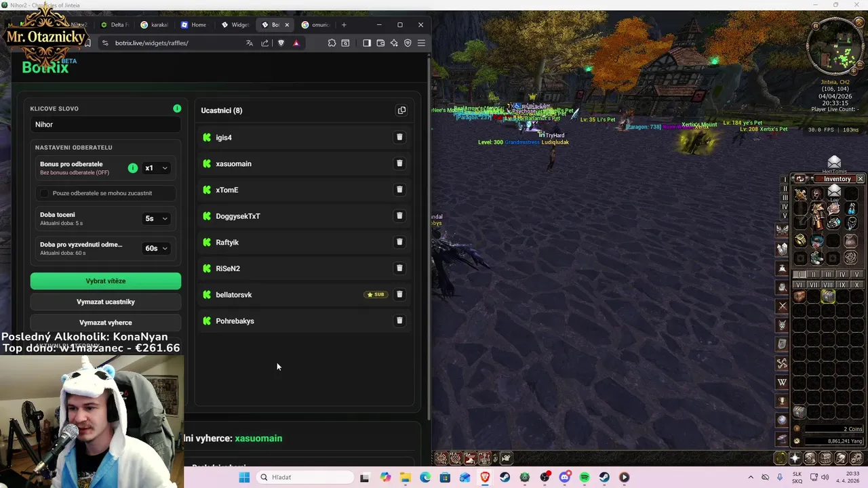Click the share icon in address bar

tap(265, 43)
